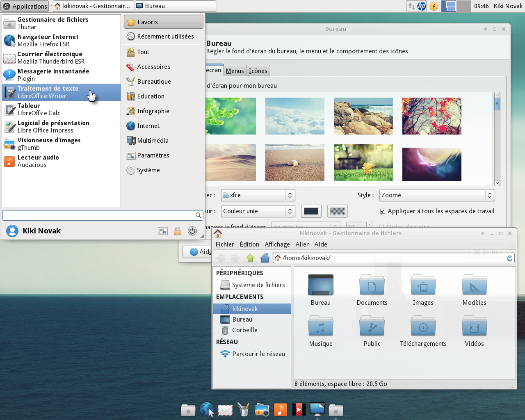Image resolution: width=525 pixels, height=420 pixels.
Task: Open Mozilla Firefox ESR from favorites
Action: [62, 41]
